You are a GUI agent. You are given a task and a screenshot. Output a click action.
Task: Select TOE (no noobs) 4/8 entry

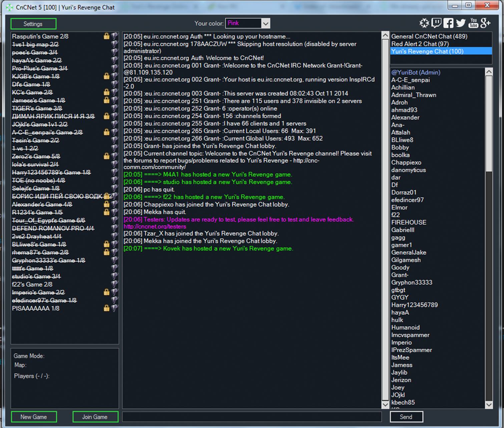(x=65, y=180)
